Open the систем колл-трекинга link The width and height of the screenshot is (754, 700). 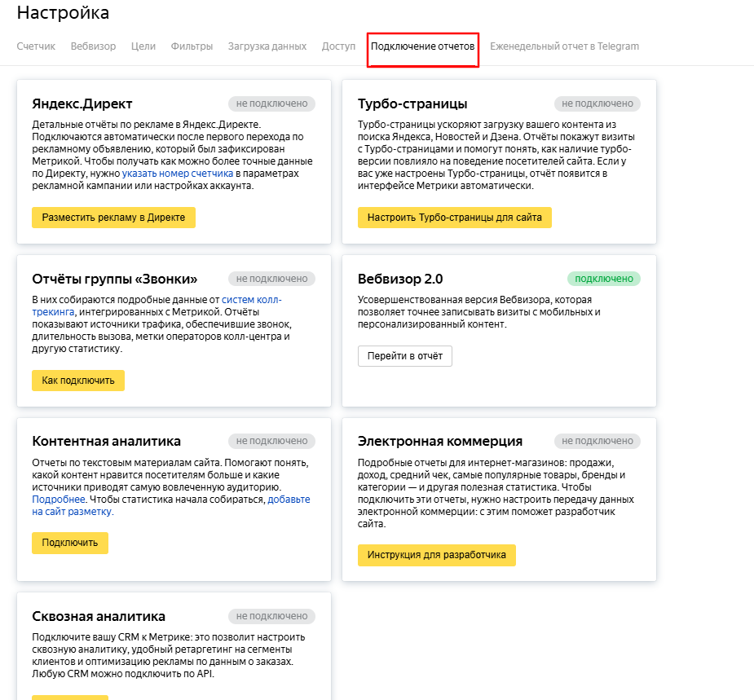[x=252, y=300]
